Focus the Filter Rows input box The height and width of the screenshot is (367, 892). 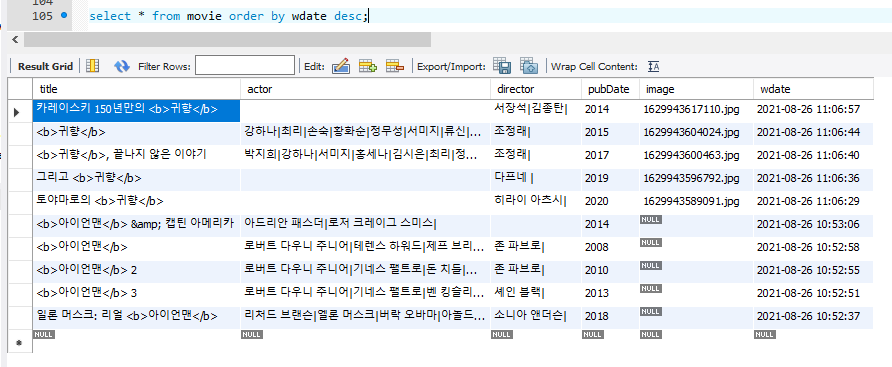[x=245, y=66]
